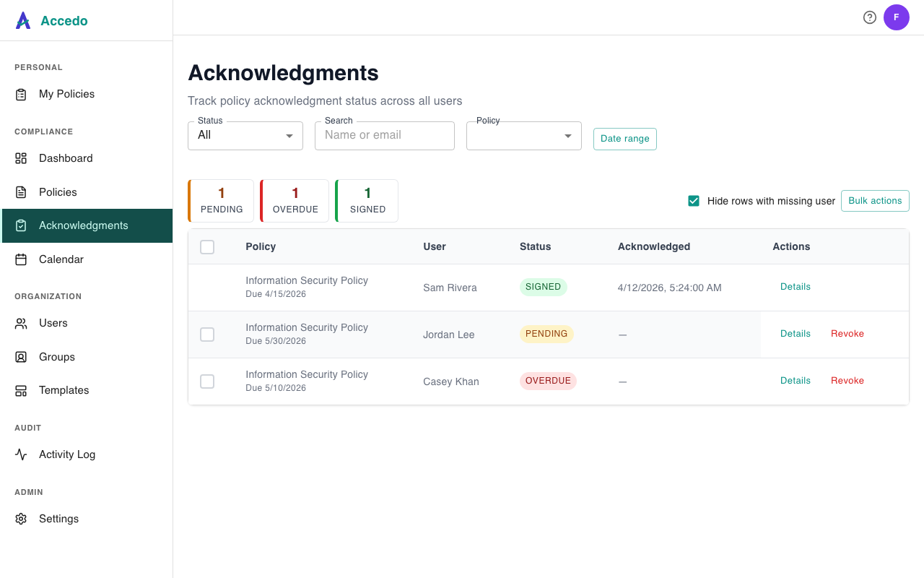Image resolution: width=924 pixels, height=578 pixels.
Task: Click the Dashboard grid icon
Action: click(x=21, y=158)
